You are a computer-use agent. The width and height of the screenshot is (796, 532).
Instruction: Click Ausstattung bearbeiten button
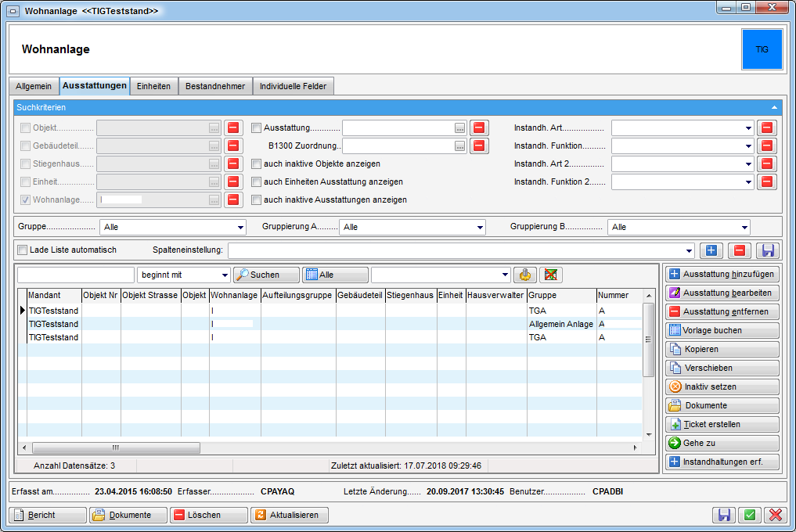(722, 293)
